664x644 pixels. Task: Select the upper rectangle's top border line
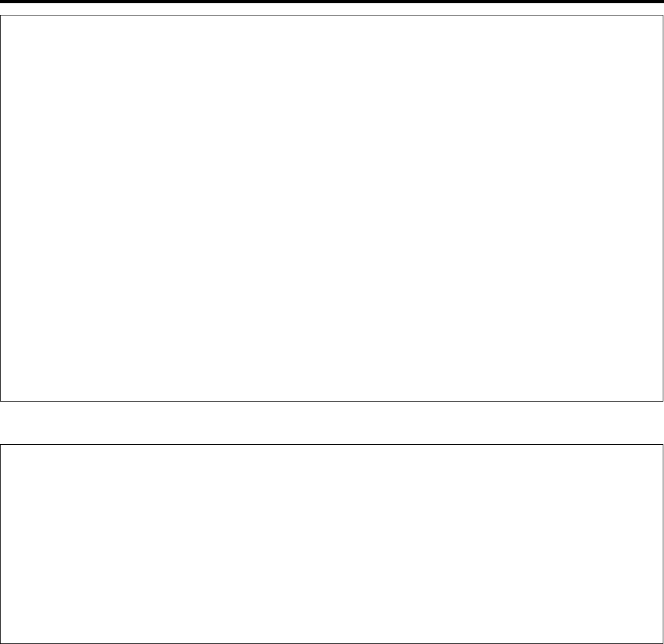pyautogui.click(x=331, y=15)
